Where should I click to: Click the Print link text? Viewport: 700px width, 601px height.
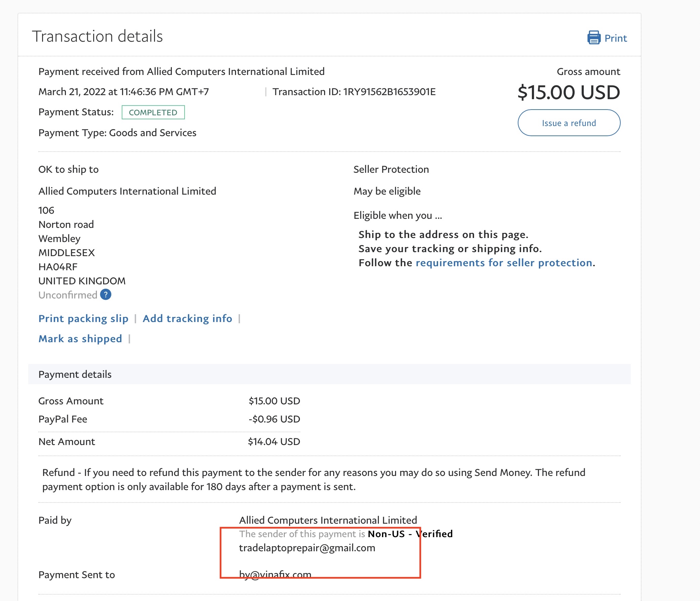tap(615, 38)
